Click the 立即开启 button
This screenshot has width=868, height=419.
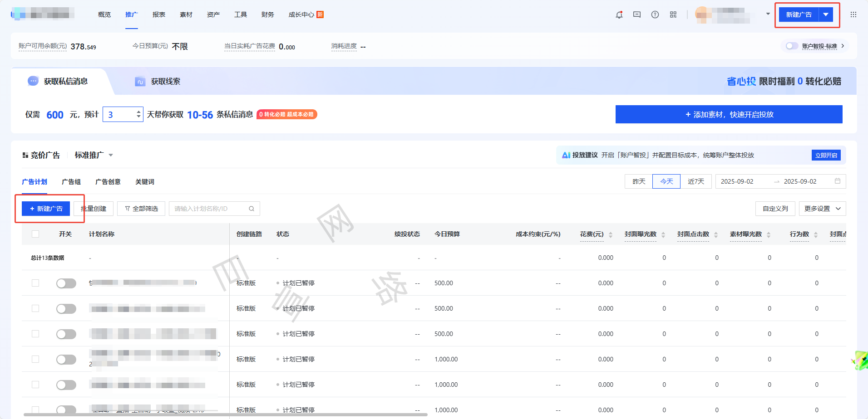(x=826, y=155)
